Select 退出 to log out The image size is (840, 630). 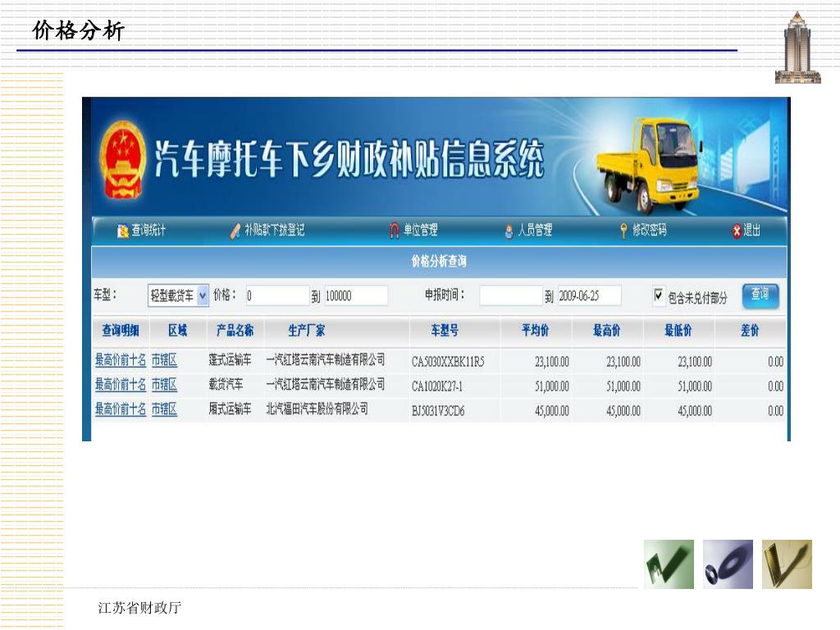751,231
